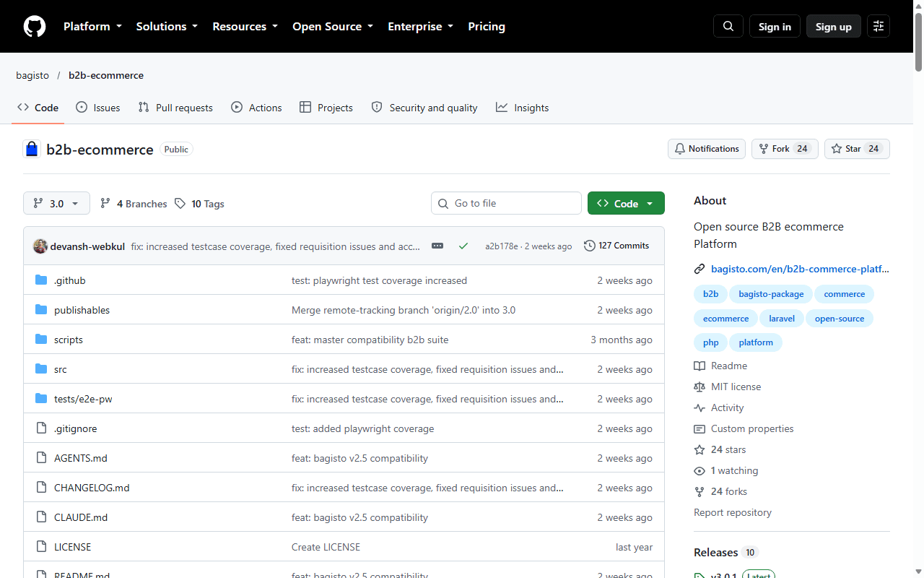This screenshot has width=924, height=578.
Task: Switch to the Pull requests tab
Action: pyautogui.click(x=175, y=108)
